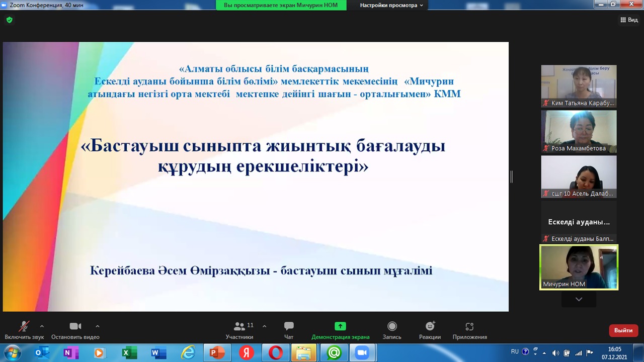
Task: Switch to Zoom taskbar icon
Action: 362,353
